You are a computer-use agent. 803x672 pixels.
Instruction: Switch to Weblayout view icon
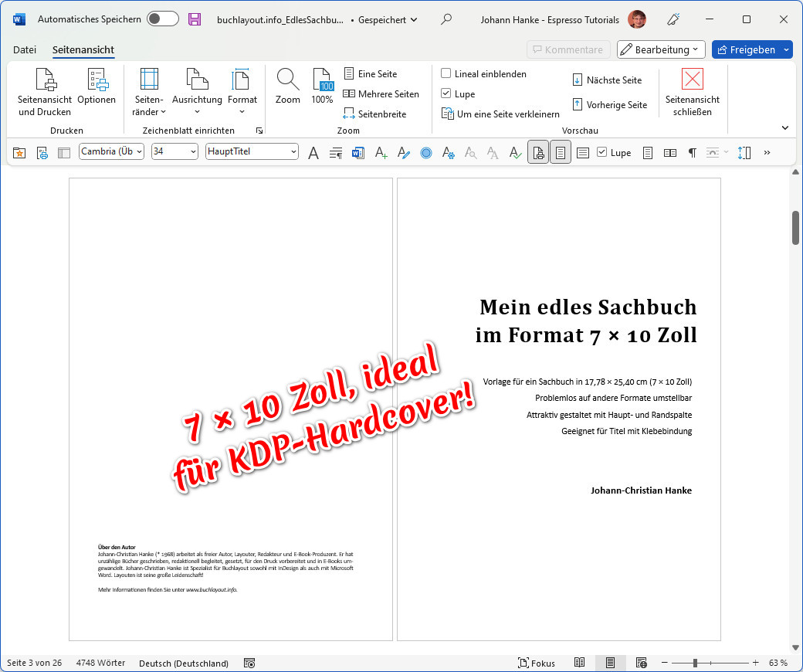point(641,663)
